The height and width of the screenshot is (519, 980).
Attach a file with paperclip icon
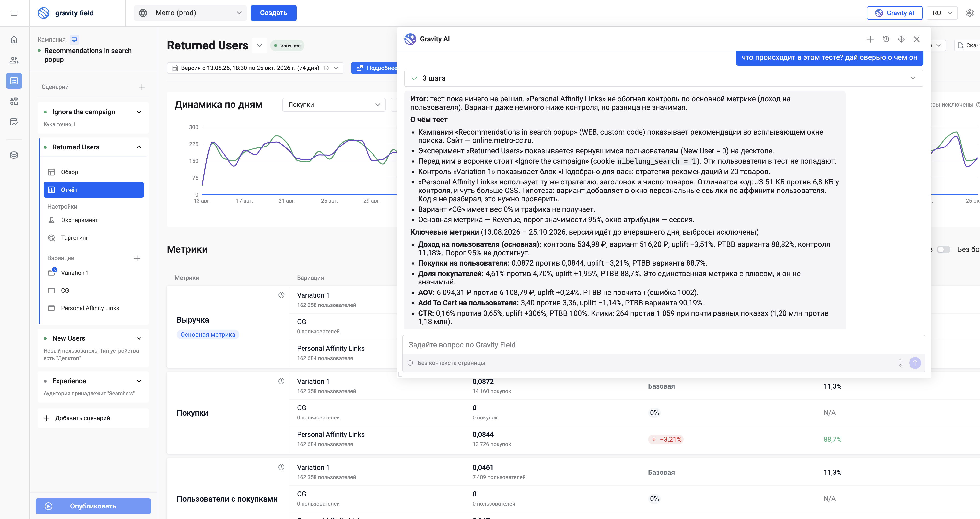coord(900,363)
